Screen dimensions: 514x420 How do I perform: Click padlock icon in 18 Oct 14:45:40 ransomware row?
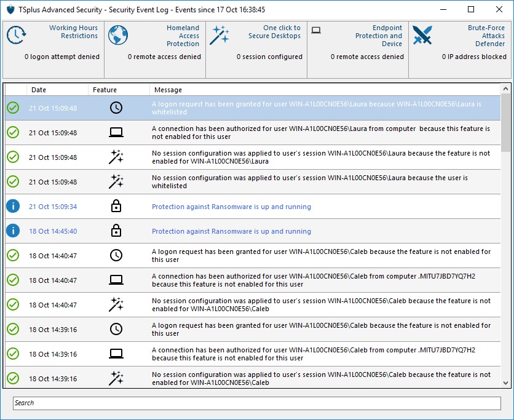pos(116,231)
